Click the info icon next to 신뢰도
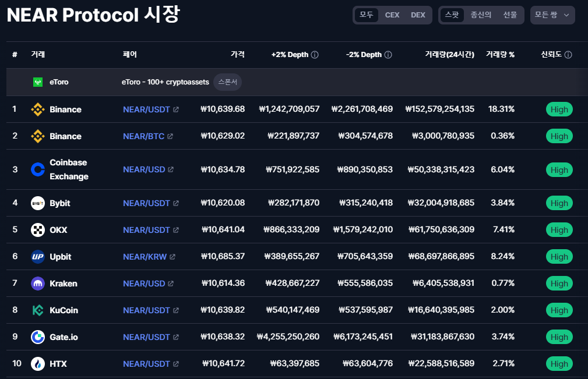 (568, 55)
